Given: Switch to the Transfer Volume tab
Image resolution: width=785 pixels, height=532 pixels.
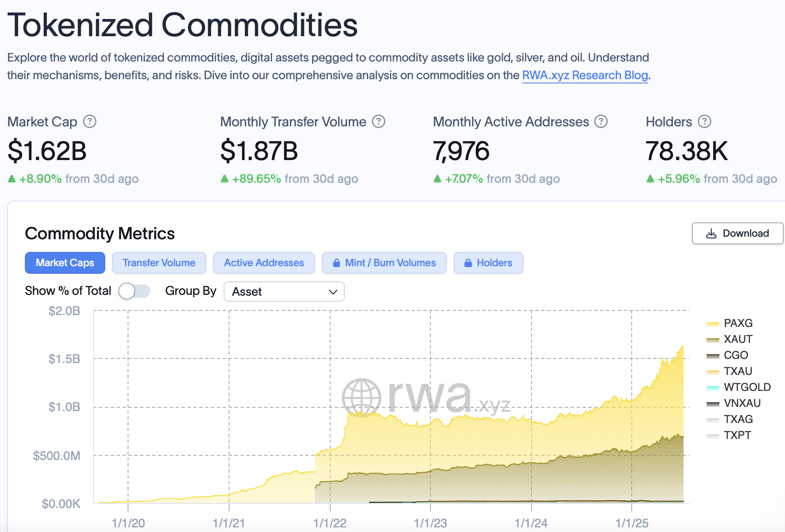Looking at the screenshot, I should [159, 263].
